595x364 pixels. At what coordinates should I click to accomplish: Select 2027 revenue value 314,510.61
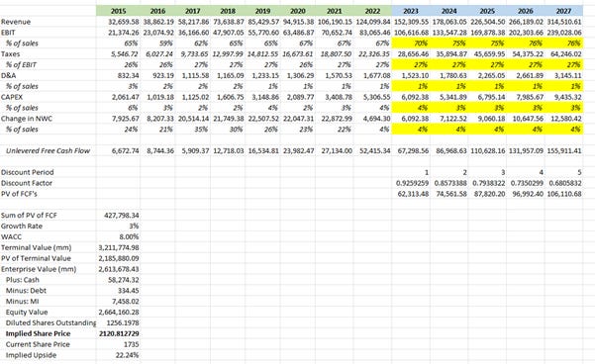(564, 22)
